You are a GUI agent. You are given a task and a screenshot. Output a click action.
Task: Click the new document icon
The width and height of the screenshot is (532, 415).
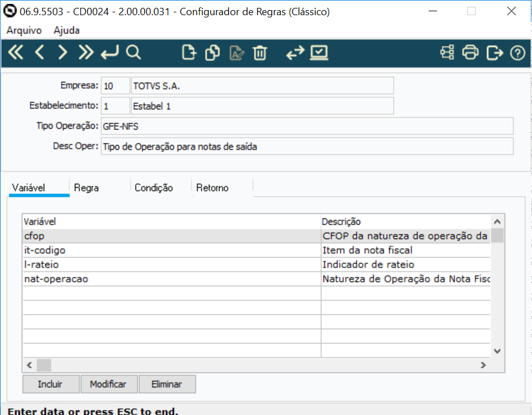[189, 53]
